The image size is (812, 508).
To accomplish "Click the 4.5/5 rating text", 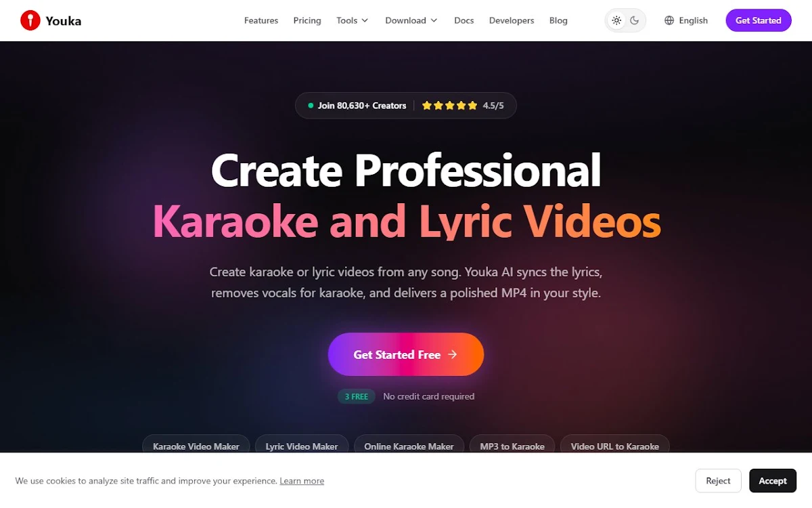I will point(493,106).
